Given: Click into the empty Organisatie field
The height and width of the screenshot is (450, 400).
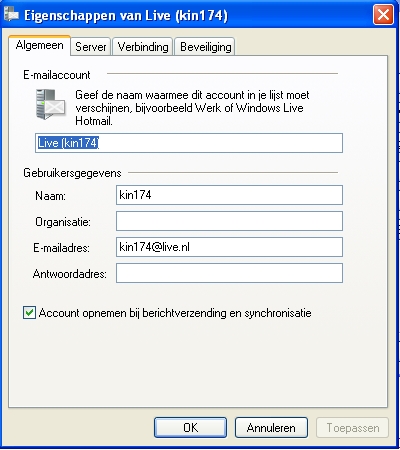Looking at the screenshot, I should point(229,221).
